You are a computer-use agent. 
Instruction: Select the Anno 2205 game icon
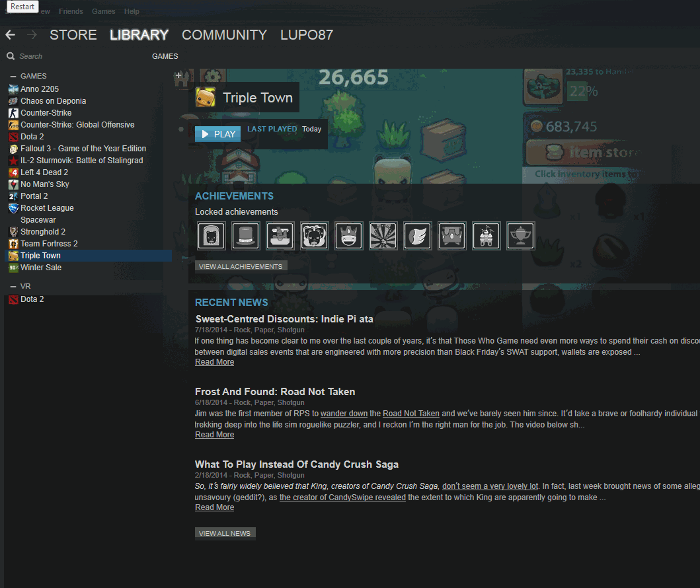15,89
